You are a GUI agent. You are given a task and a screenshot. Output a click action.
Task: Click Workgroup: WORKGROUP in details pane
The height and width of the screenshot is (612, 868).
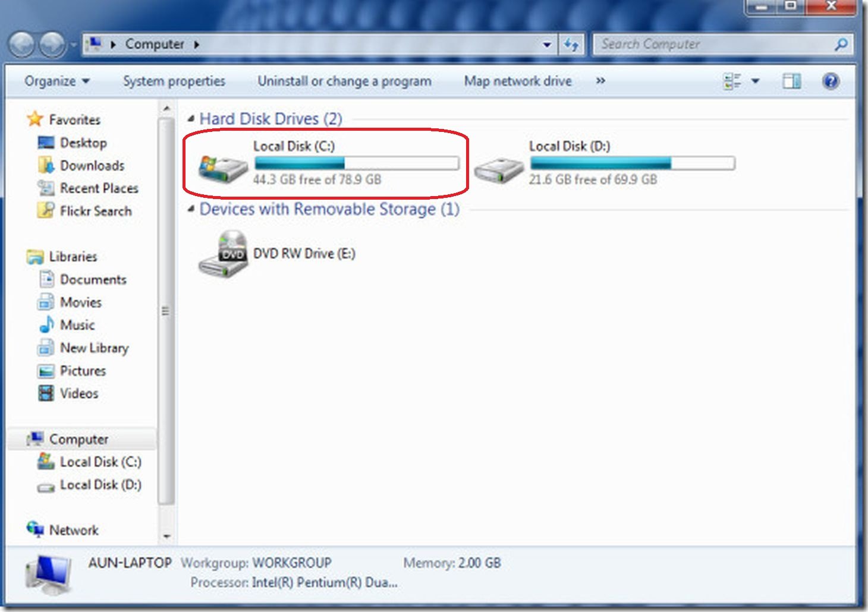(256, 563)
